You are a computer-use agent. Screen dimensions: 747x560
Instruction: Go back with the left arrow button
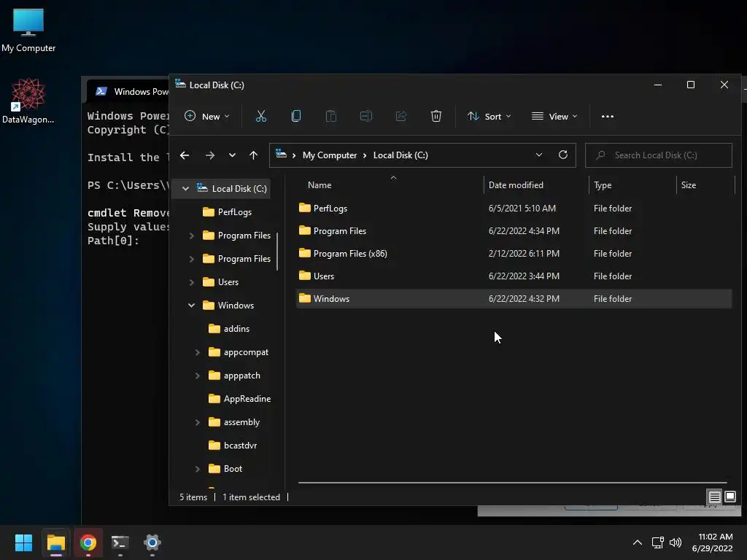pyautogui.click(x=185, y=155)
